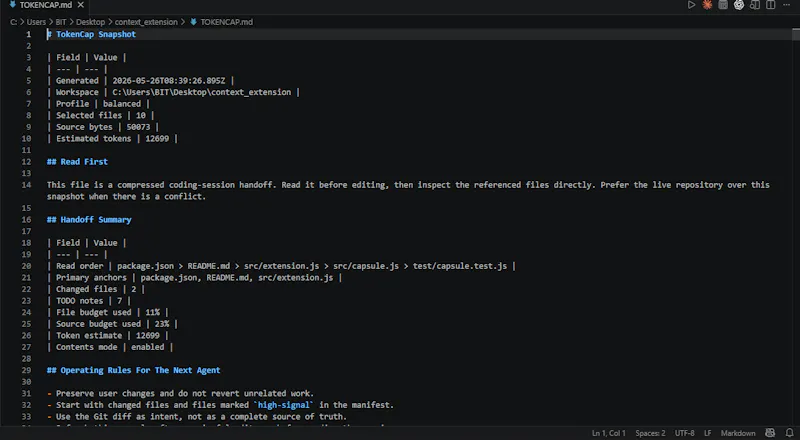Click line number 29 in the gutter
The height and width of the screenshot is (440, 800).
point(27,370)
